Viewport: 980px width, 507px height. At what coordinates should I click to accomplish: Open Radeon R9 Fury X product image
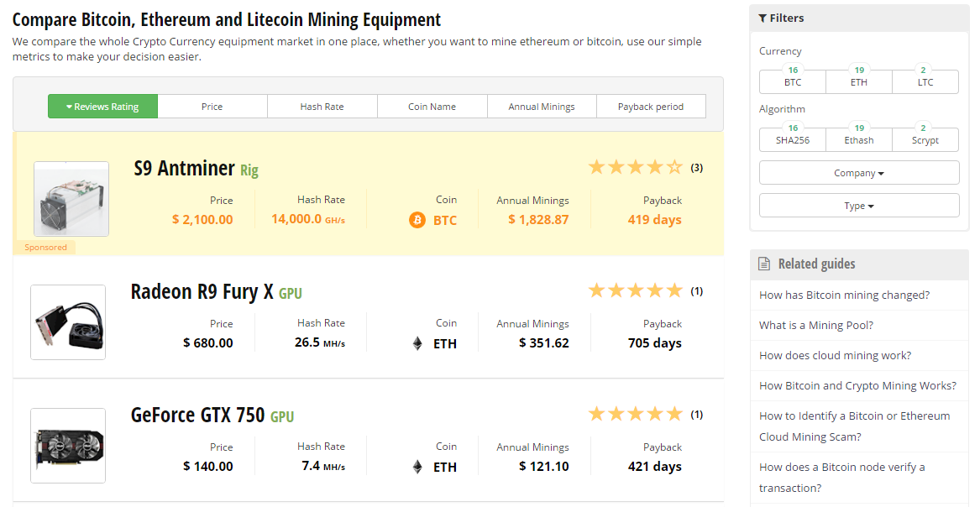point(68,322)
